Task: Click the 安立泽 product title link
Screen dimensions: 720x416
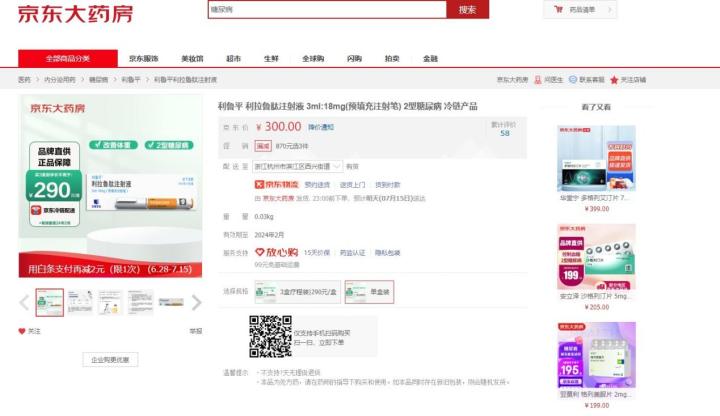Action: (594, 296)
